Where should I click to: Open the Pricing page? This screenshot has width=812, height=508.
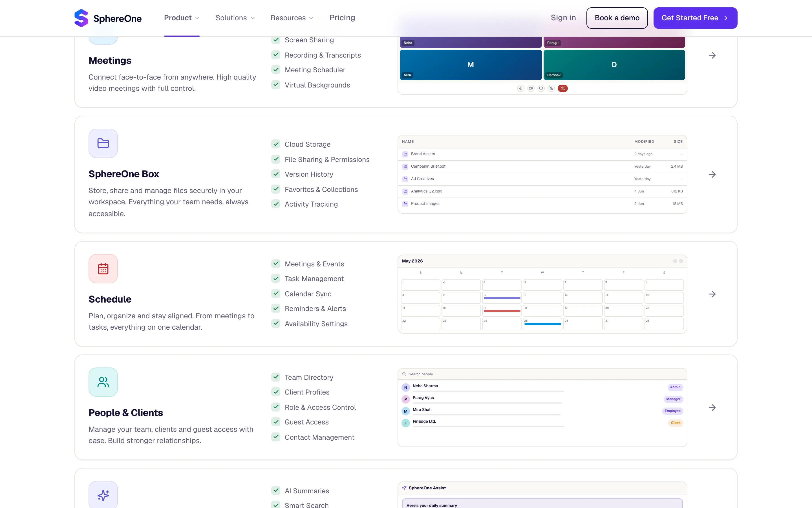pyautogui.click(x=342, y=18)
